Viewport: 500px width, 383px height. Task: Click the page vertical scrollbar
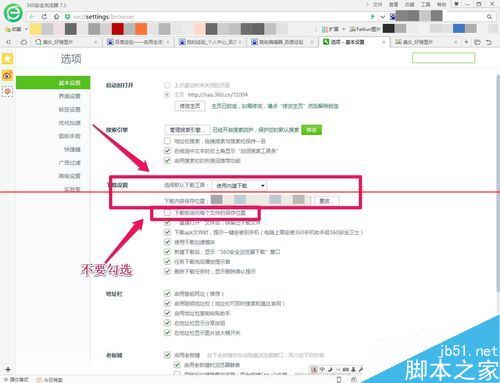[498, 183]
